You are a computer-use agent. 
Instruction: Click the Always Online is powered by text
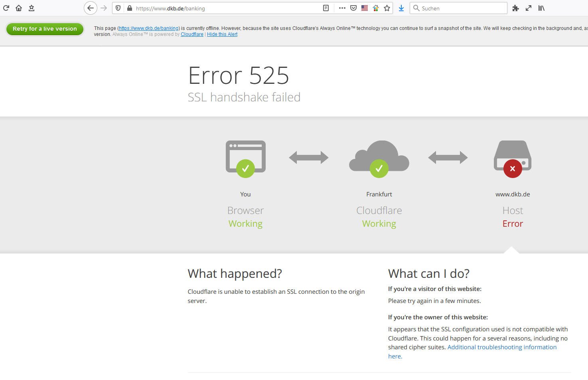pyautogui.click(x=146, y=34)
